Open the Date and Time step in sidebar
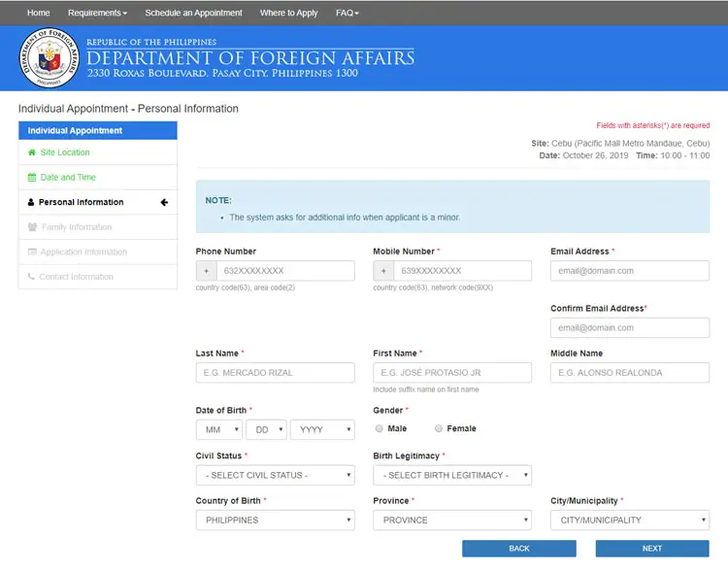Viewport: 728px width, 572px height. point(98,177)
